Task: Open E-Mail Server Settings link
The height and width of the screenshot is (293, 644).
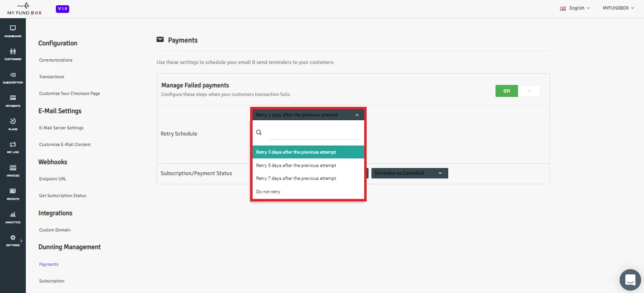Action: click(61, 128)
